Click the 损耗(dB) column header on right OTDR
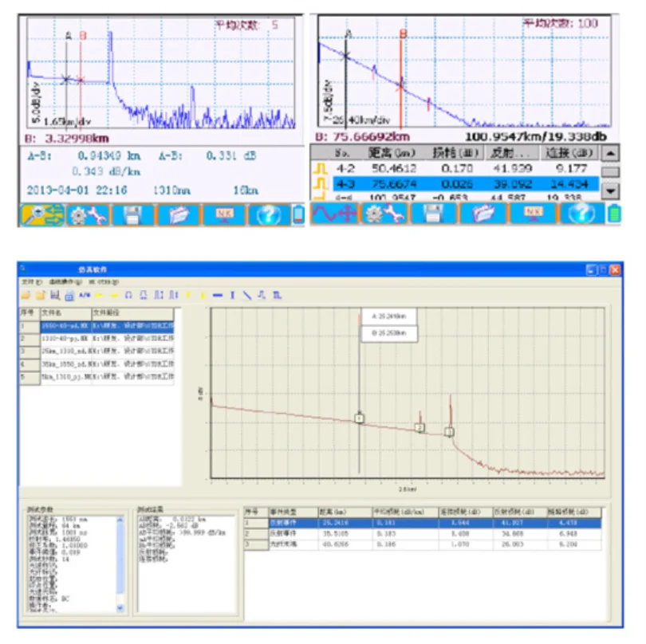The height and width of the screenshot is (644, 646). click(455, 153)
